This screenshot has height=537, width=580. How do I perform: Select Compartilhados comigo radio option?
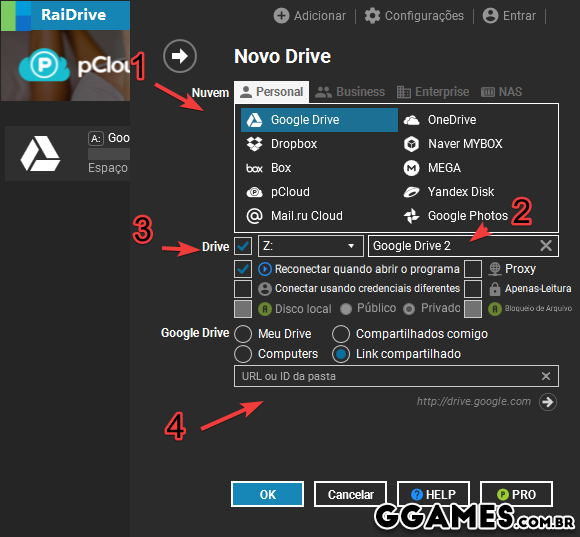tap(341, 334)
